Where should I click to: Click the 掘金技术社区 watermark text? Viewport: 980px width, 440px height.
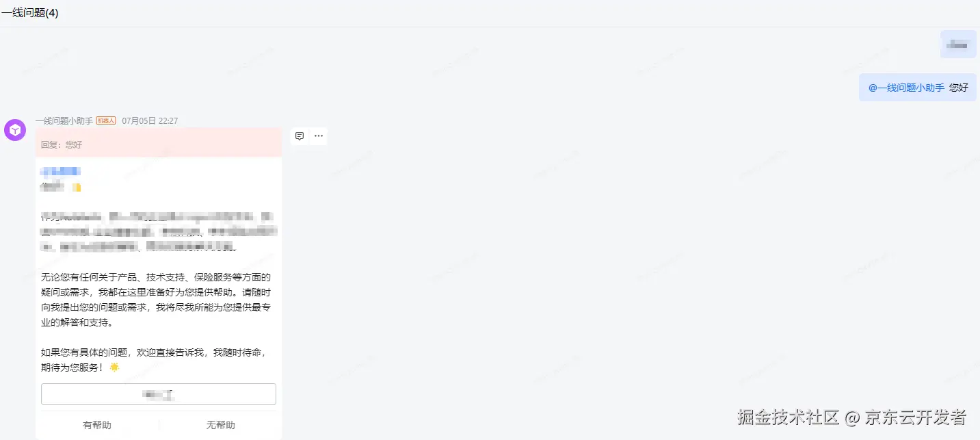point(788,417)
